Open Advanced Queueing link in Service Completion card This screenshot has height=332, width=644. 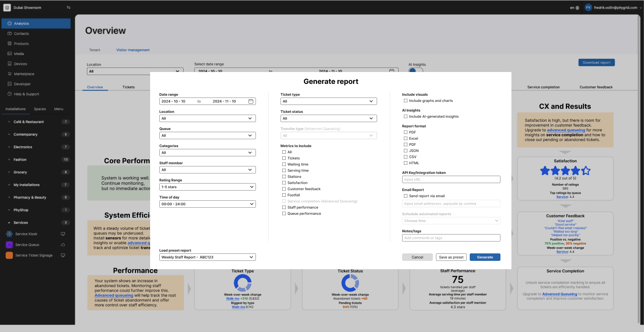(x=560, y=294)
